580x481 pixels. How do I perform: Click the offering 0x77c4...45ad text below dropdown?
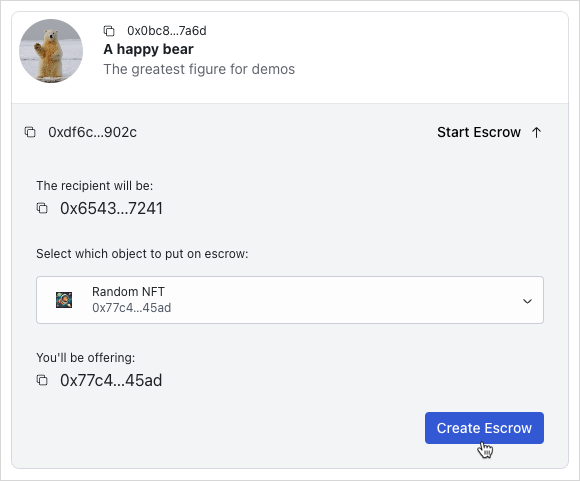[111, 380]
